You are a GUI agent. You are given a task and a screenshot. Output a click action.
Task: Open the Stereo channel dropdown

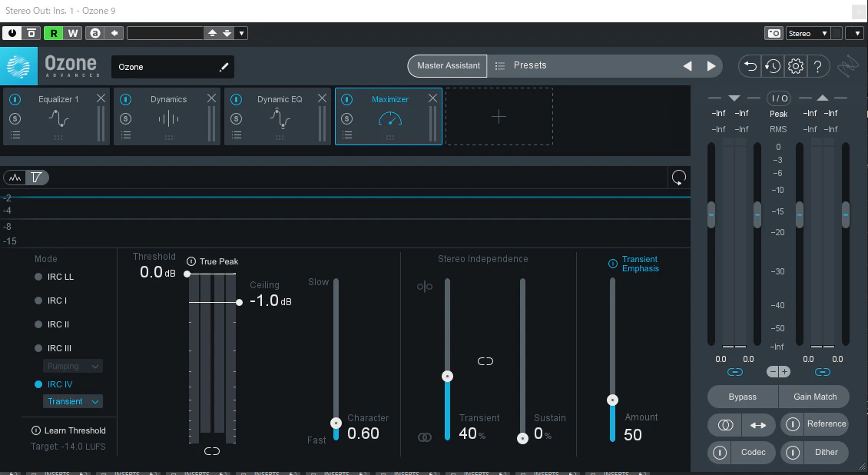pyautogui.click(x=807, y=33)
